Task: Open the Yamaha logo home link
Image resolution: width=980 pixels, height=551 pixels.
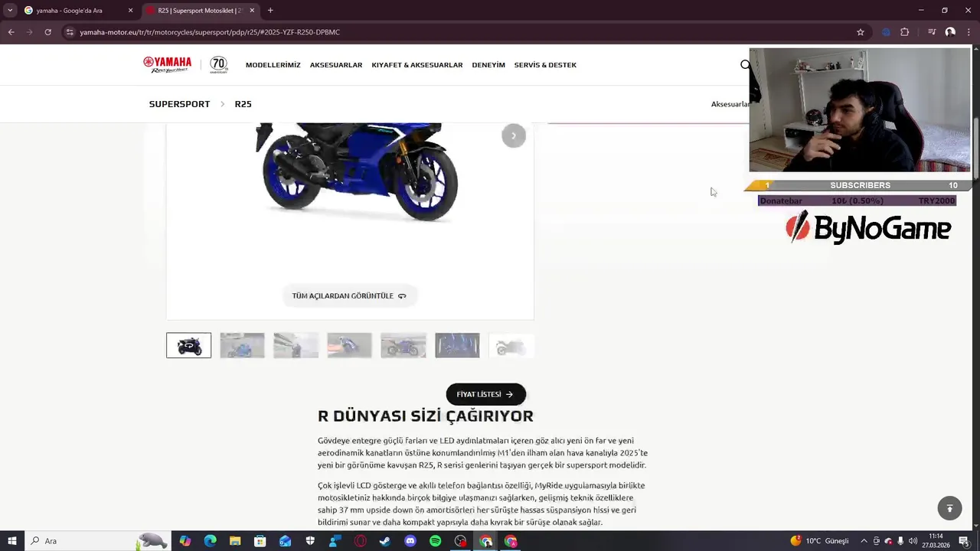Action: pos(167,64)
